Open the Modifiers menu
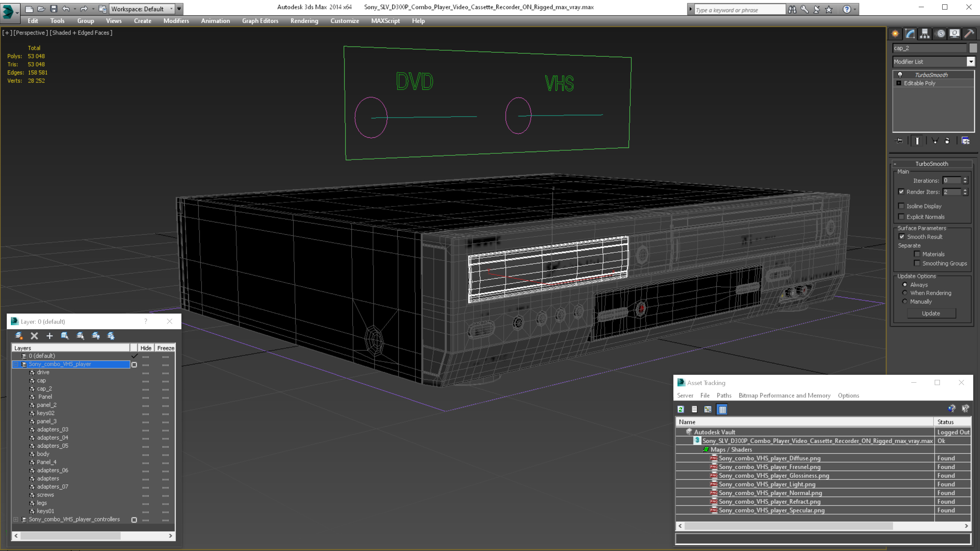This screenshot has height=551, width=980. point(176,21)
